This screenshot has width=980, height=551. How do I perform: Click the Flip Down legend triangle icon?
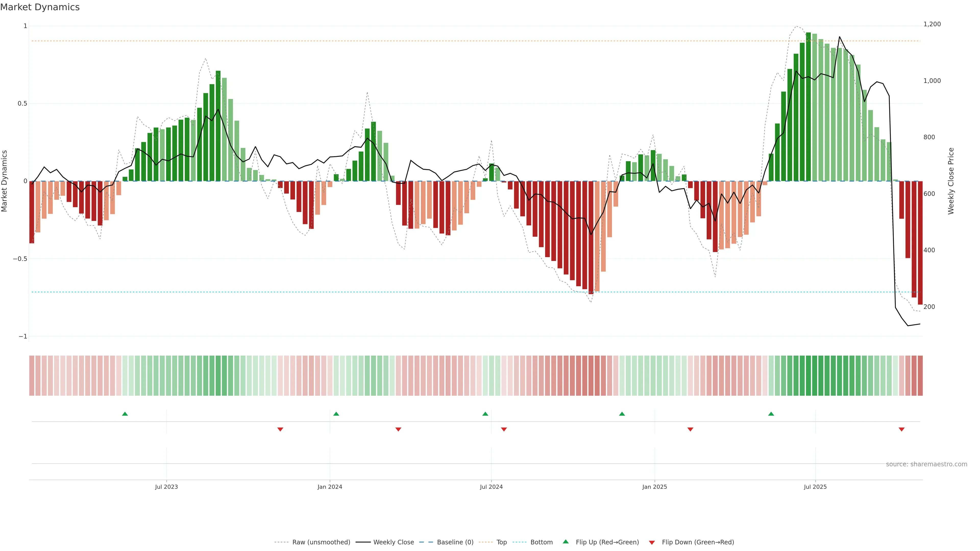(652, 542)
